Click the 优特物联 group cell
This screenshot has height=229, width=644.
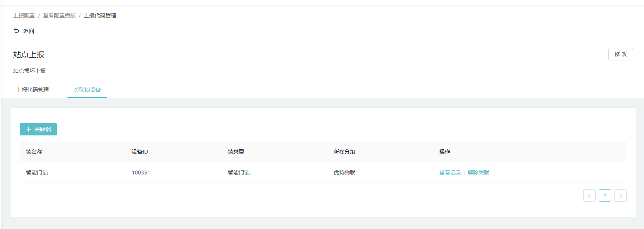344,173
